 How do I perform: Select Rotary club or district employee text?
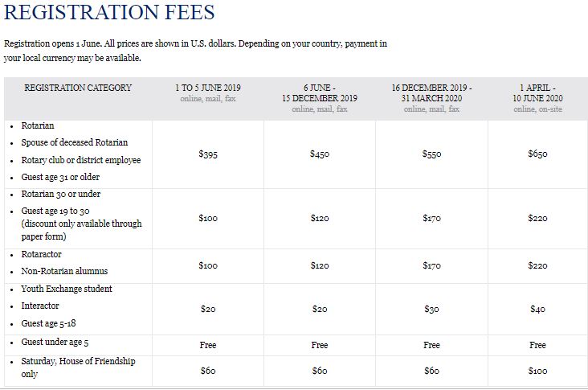[x=80, y=160]
